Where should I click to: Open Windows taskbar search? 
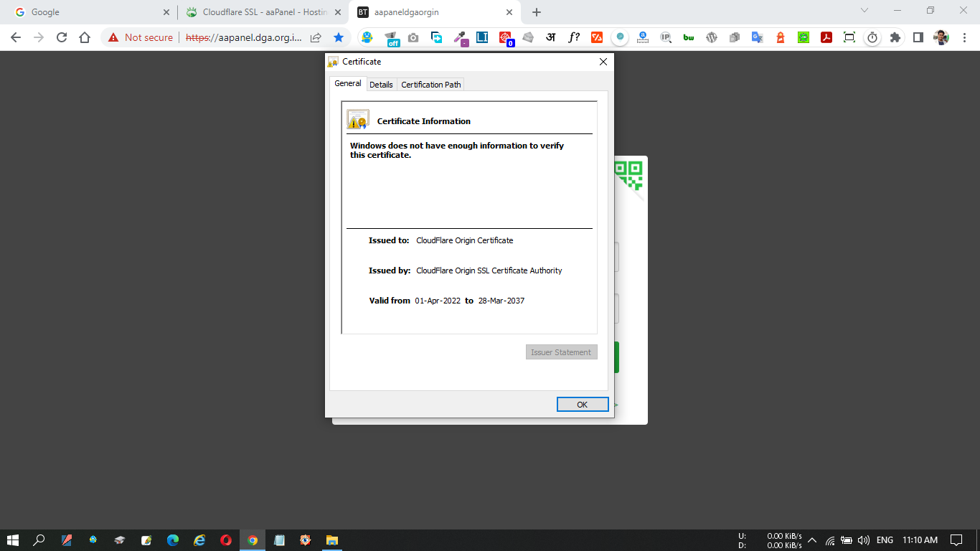39,540
